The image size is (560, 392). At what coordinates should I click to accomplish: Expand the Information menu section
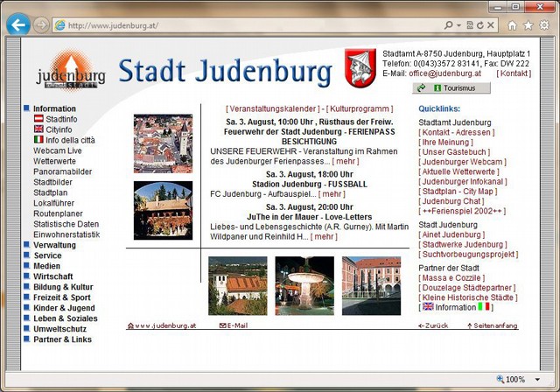click(x=50, y=108)
